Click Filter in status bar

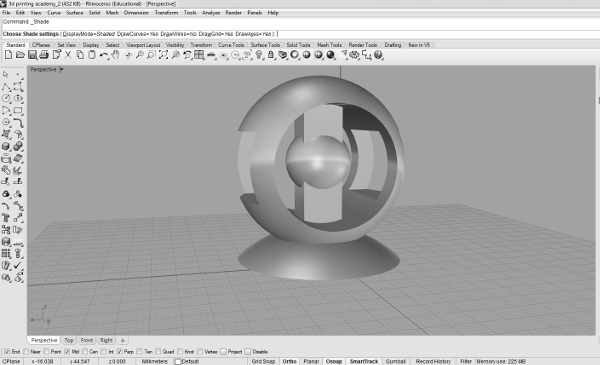coord(466,361)
